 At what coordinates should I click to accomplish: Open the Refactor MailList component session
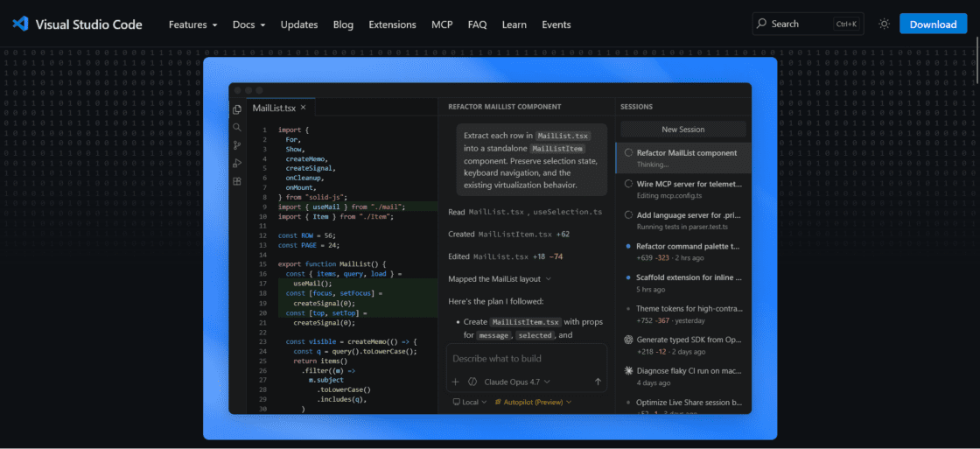[x=683, y=158]
